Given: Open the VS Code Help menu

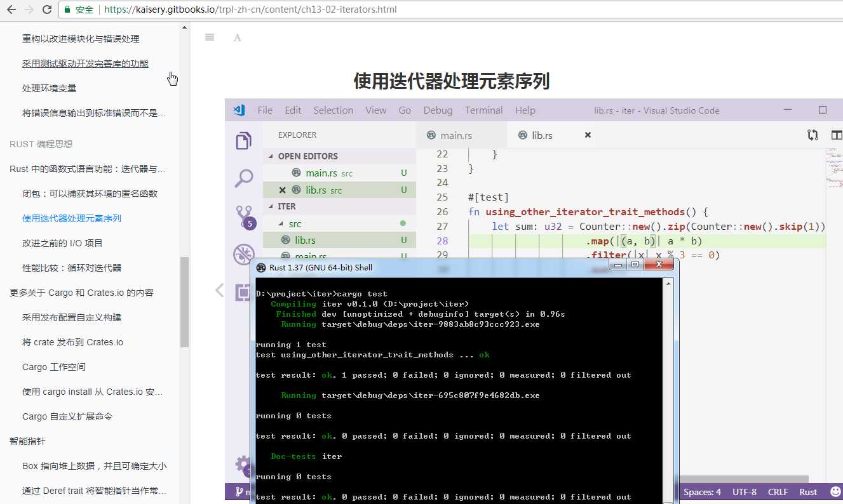Looking at the screenshot, I should click(525, 110).
